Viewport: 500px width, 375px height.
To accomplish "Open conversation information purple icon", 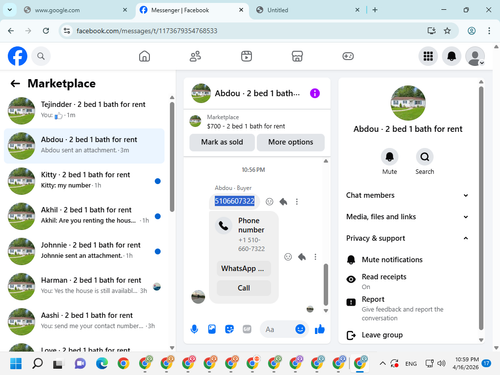I will point(315,93).
